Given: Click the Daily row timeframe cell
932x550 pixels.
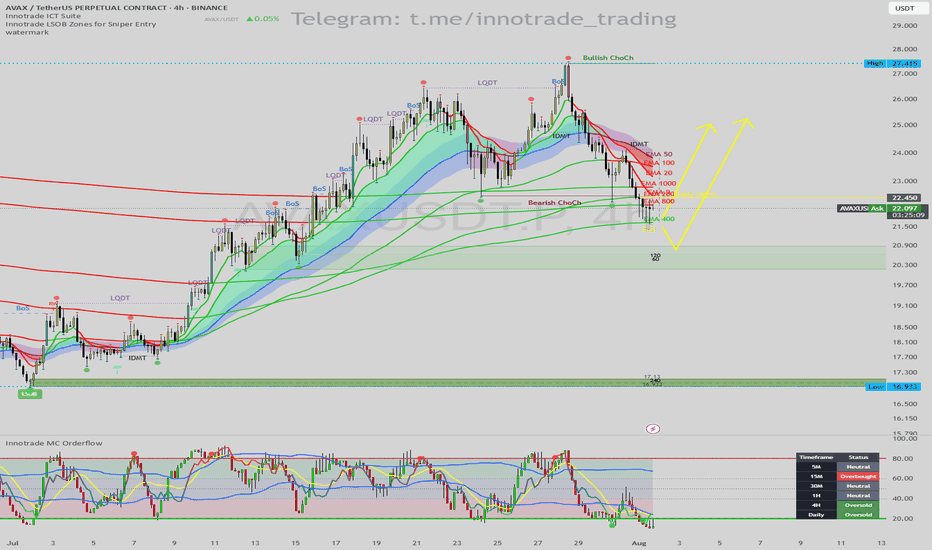Looking at the screenshot, I should tap(816, 514).
